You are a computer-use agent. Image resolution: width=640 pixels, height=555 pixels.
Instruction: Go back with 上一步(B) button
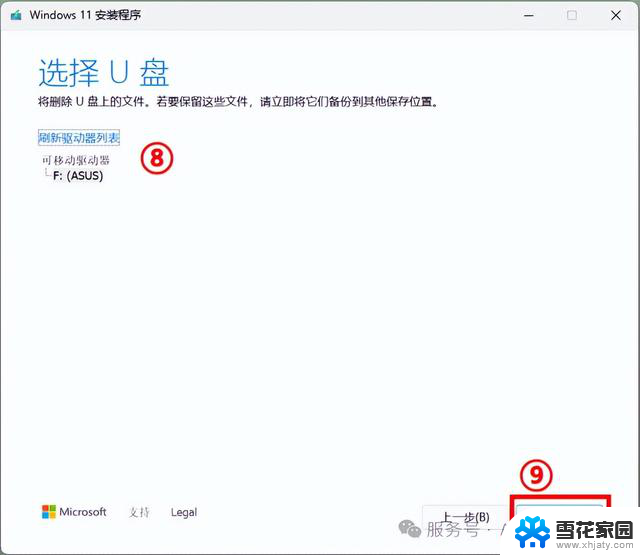[466, 517]
